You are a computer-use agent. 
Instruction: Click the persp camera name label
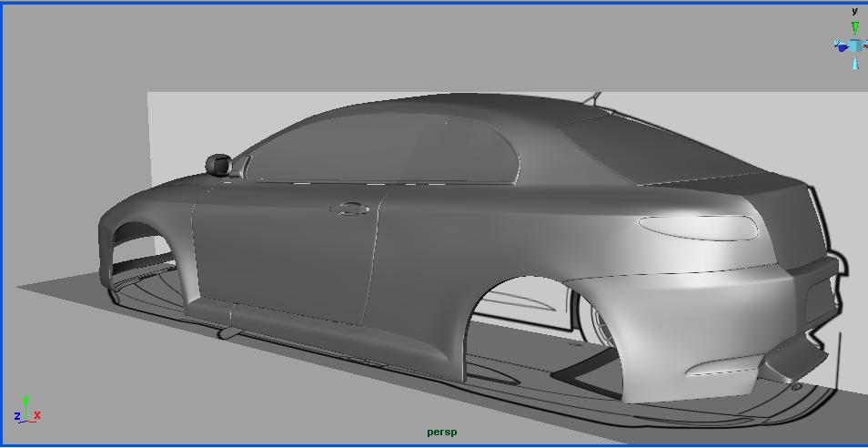pos(442,432)
